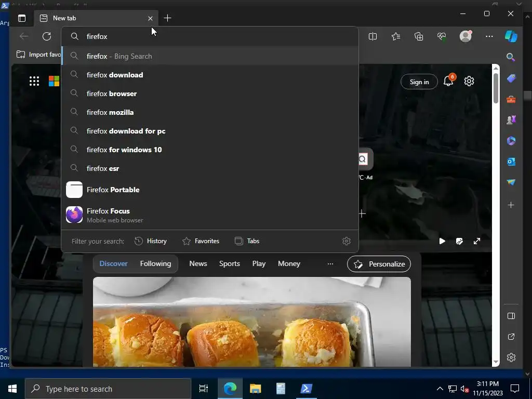
Task: Open Browser essentials heart icon
Action: (442, 36)
